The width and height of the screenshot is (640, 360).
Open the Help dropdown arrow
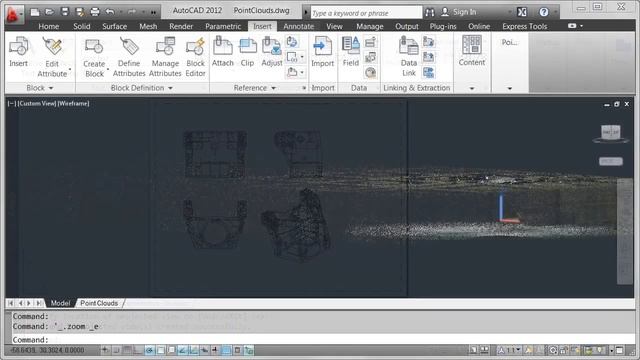[555, 12]
